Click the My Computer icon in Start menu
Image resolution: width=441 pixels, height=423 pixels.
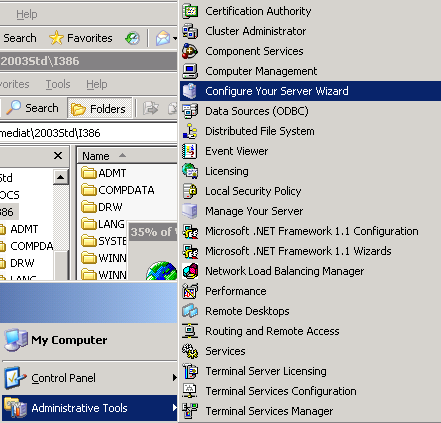click(x=16, y=340)
